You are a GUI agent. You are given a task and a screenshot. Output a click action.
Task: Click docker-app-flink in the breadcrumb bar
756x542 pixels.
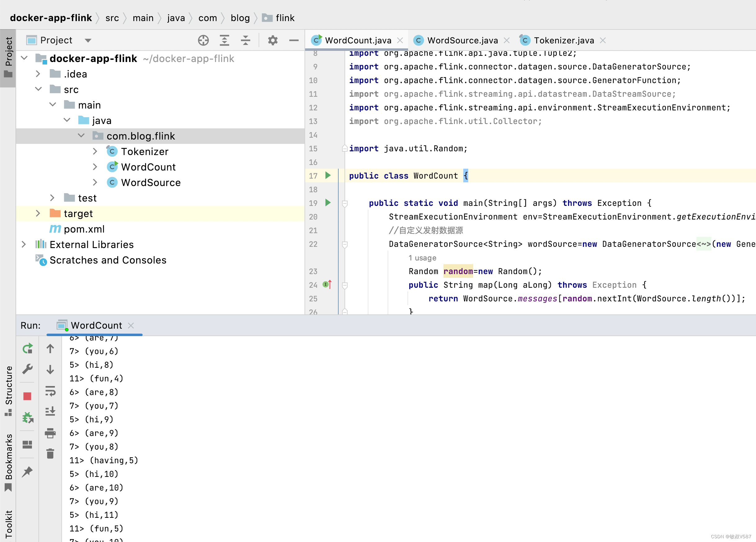point(51,18)
